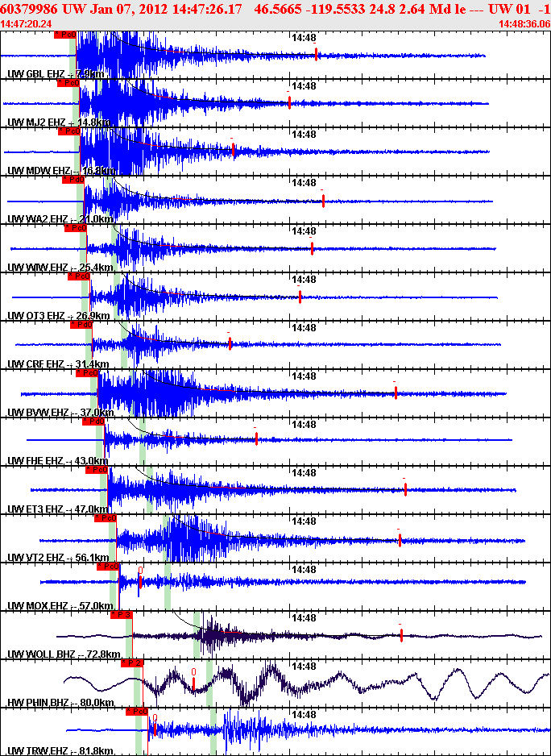Select the UW WA2 EHZ 21.0km station label
The width and height of the screenshot is (551, 756).
click(60, 219)
